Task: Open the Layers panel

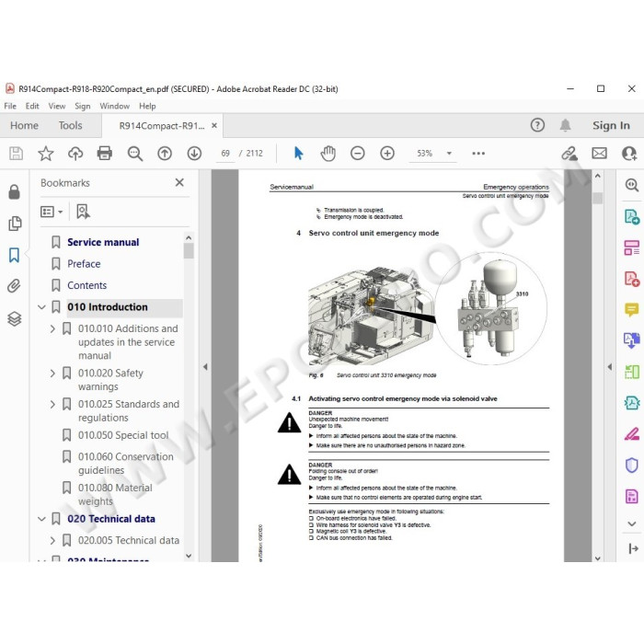Action: click(15, 318)
